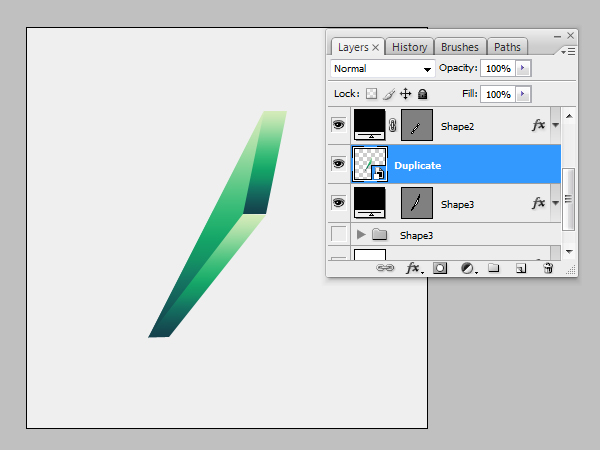
Task: Hide the Duplicate layer
Action: (338, 164)
